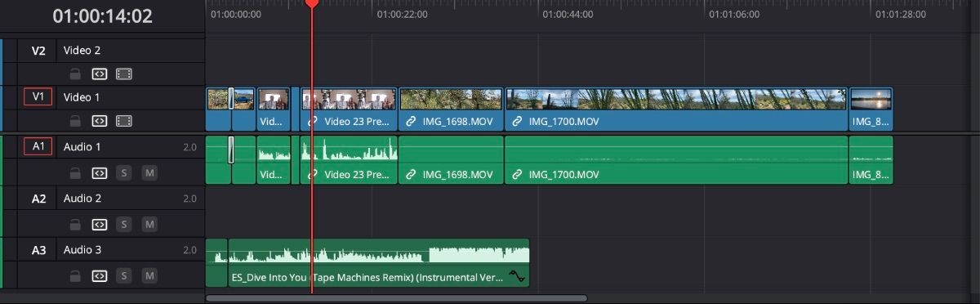Solo the Audio 3 track
980x304 pixels.
(x=124, y=276)
